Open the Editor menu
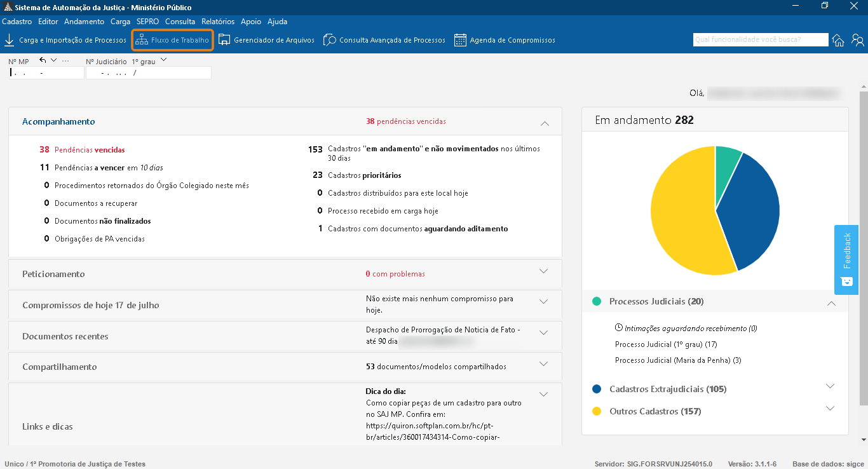The image size is (868, 469). (x=48, y=22)
